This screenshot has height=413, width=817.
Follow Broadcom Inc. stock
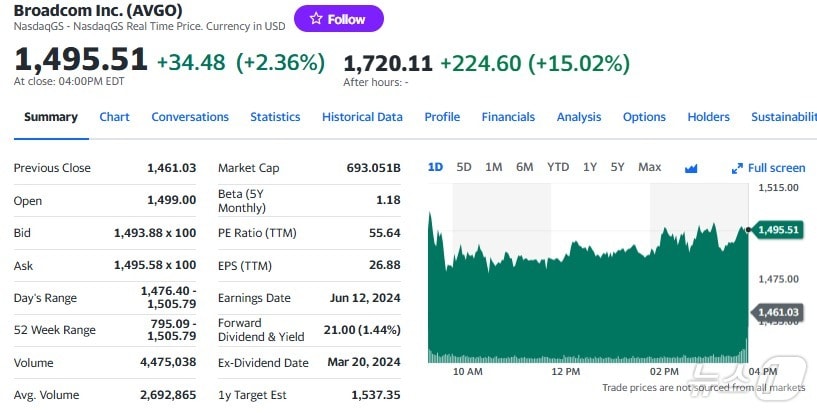click(x=339, y=19)
